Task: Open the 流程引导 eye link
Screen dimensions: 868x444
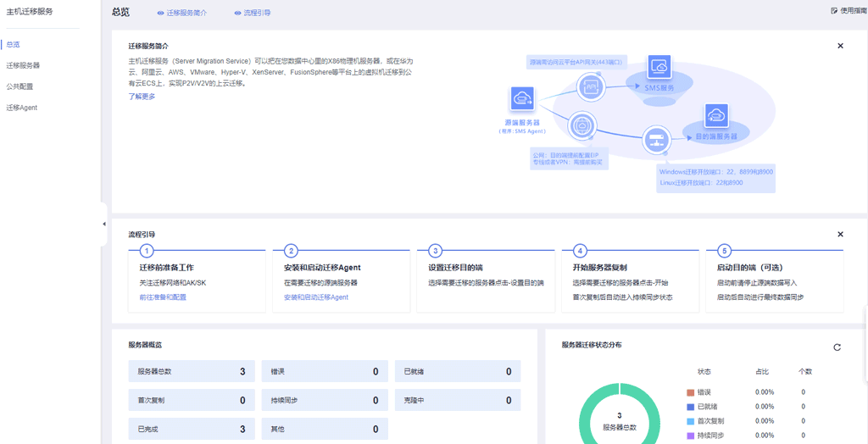Action: pyautogui.click(x=253, y=12)
